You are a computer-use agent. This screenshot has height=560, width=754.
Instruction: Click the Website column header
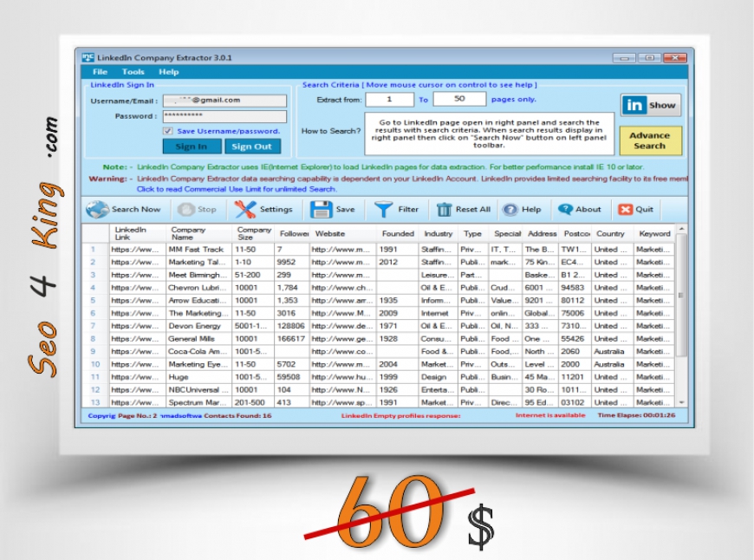click(343, 233)
